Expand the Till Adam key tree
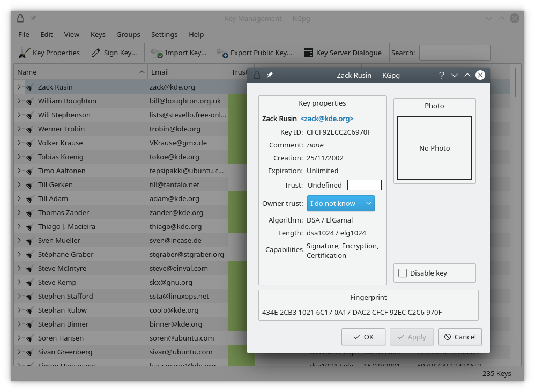Screen dimensions: 535x392 pos(19,199)
